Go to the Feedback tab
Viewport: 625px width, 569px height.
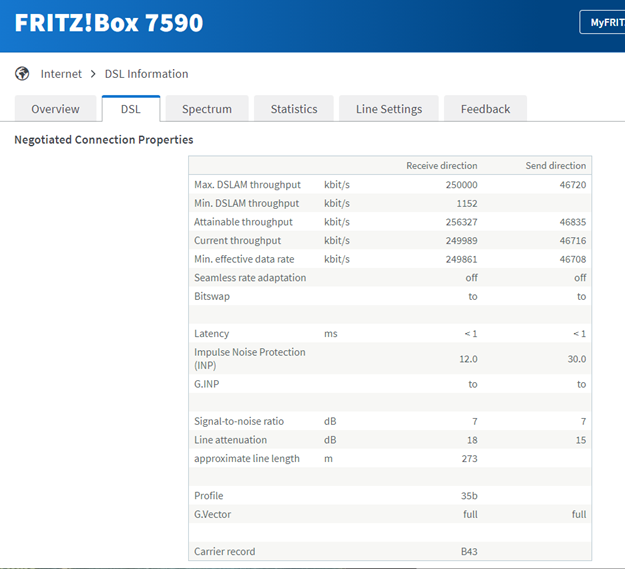(485, 109)
